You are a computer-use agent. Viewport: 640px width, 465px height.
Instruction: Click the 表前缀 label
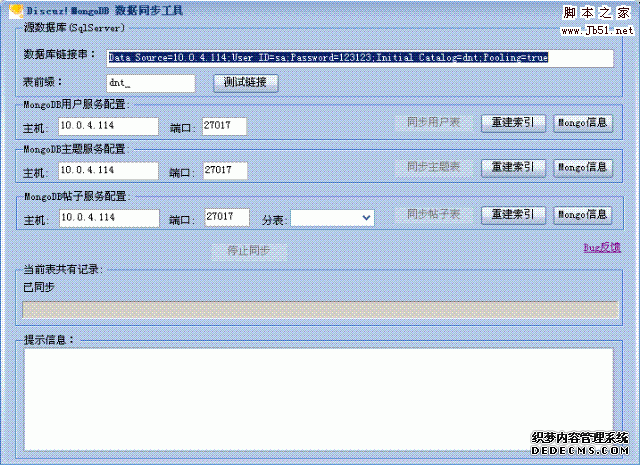coord(42,82)
